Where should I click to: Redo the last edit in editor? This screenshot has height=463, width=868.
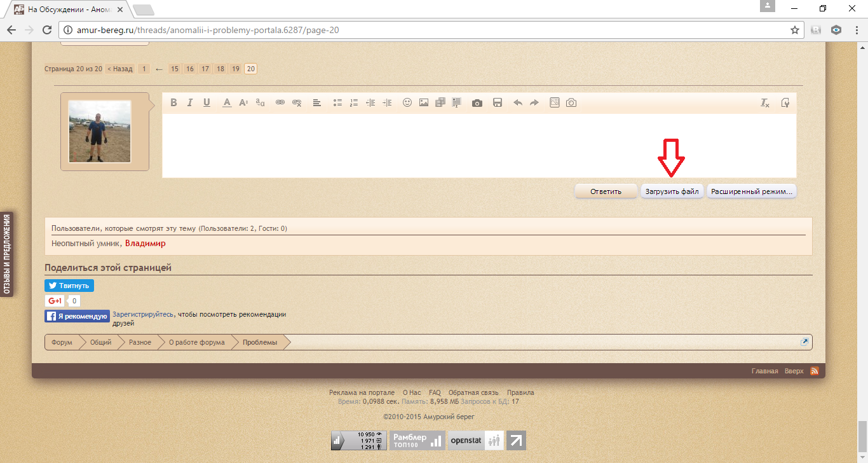[x=534, y=103]
